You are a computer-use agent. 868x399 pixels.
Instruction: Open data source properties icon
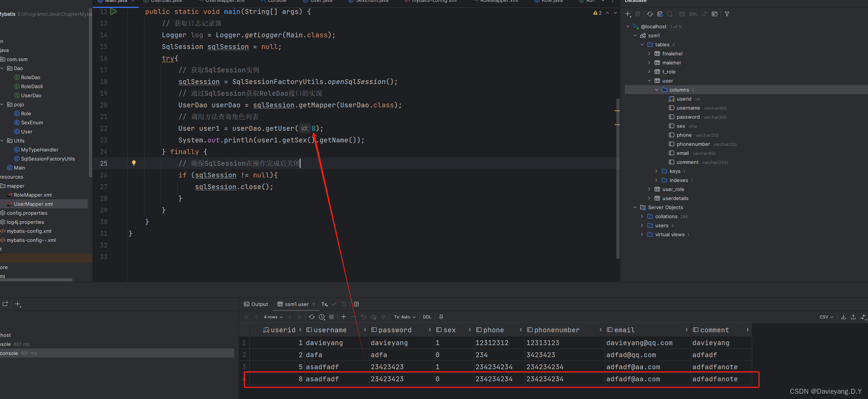[660, 14]
